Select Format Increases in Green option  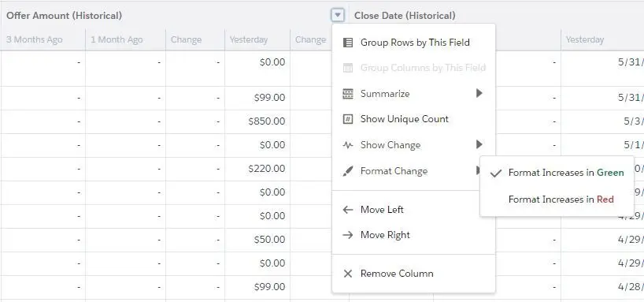[x=557, y=173]
